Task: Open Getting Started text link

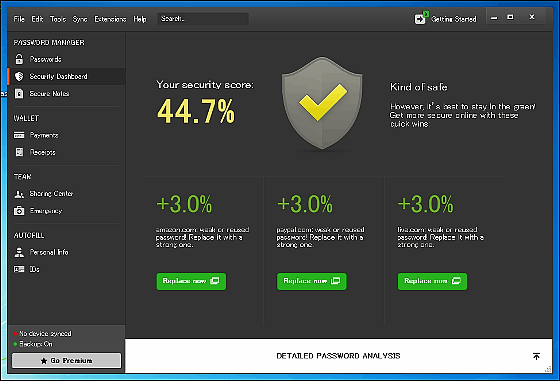Action: tap(454, 19)
